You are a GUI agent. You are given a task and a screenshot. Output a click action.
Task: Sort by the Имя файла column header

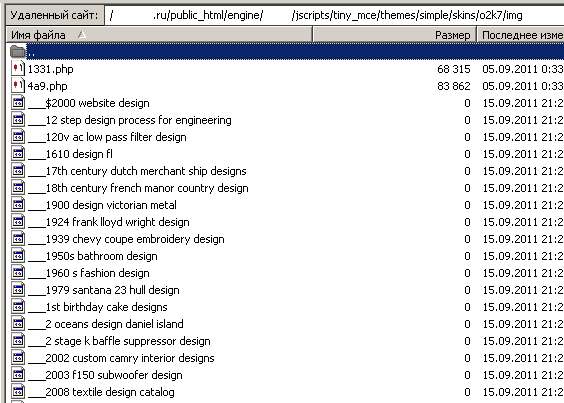[159, 35]
